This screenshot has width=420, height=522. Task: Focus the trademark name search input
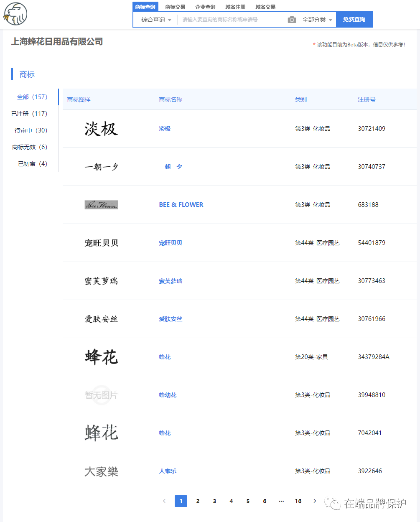coord(232,20)
